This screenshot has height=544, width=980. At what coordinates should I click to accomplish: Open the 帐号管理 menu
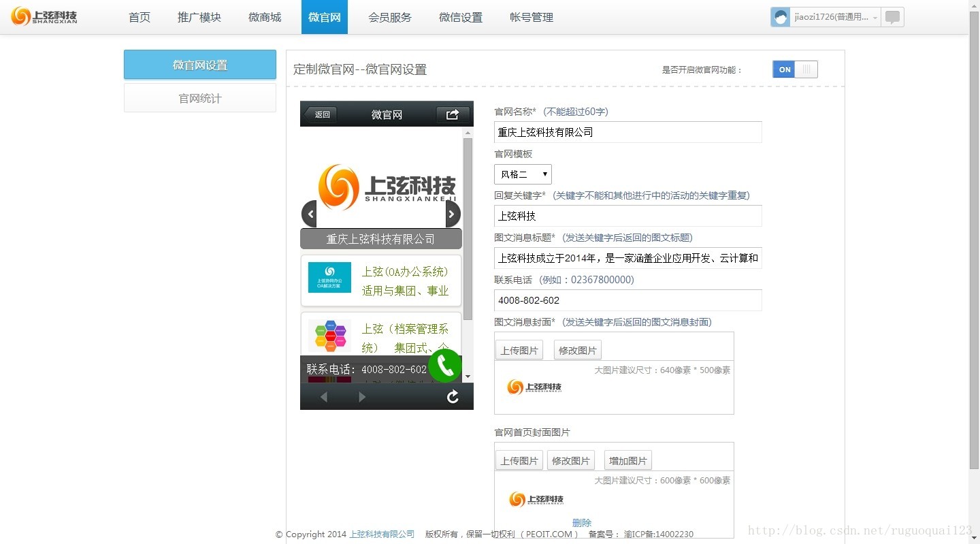tap(532, 17)
